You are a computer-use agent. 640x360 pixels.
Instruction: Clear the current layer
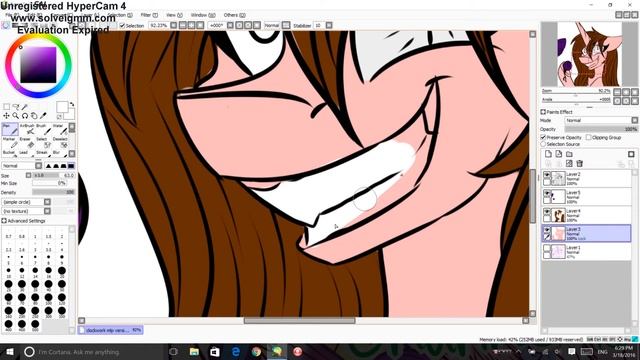[x=569, y=164]
